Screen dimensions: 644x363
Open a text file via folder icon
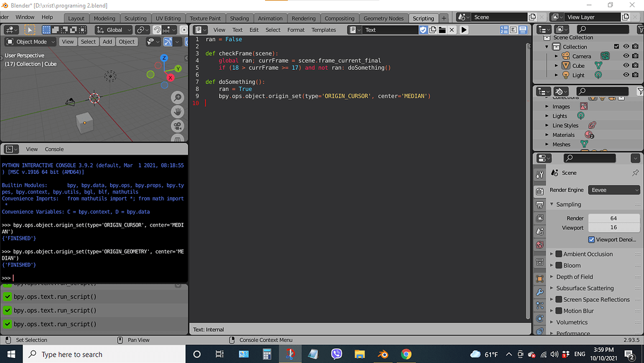(x=442, y=30)
